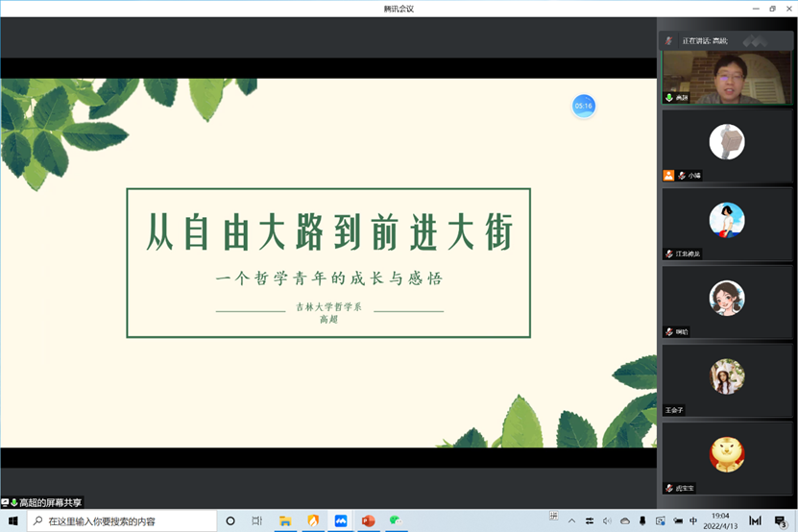
Task: Open File Explorer from the taskbar
Action: (285, 521)
